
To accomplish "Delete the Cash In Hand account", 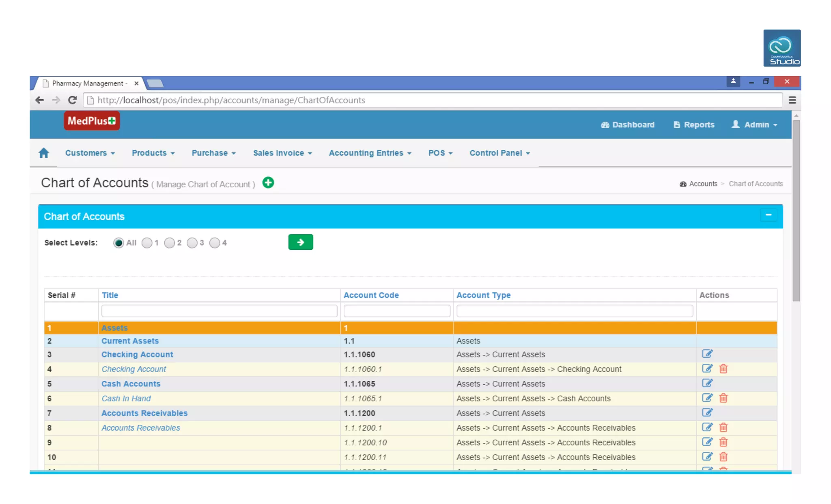I will [x=723, y=398].
